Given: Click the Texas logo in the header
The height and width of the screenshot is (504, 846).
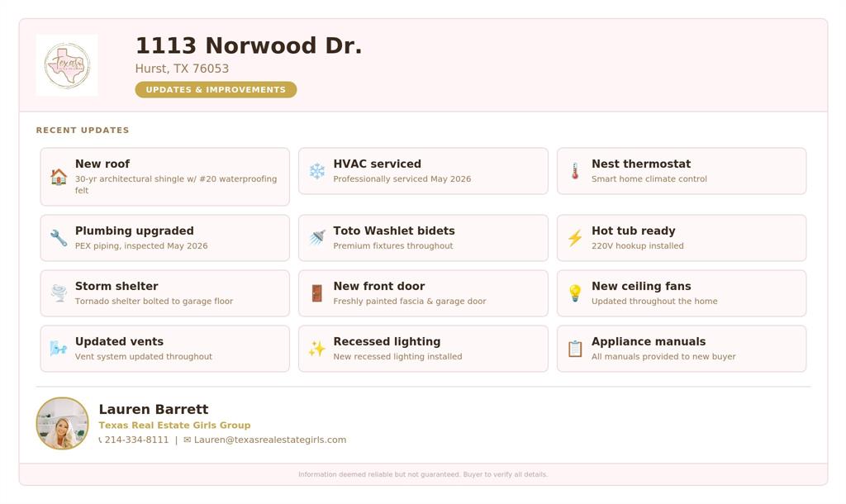Looking at the screenshot, I should point(67,65).
